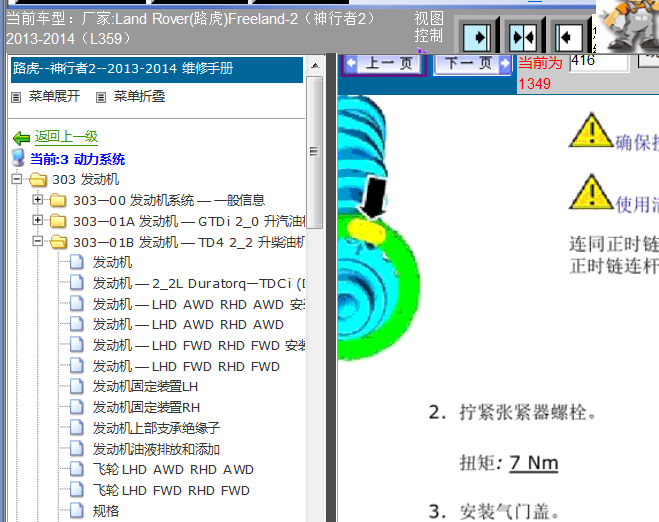Open the 发动机固定装置LH item
The image size is (659, 522).
coord(145,387)
